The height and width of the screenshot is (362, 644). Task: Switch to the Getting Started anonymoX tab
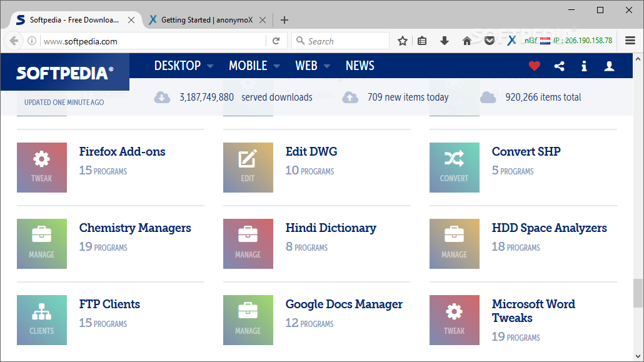(x=206, y=20)
